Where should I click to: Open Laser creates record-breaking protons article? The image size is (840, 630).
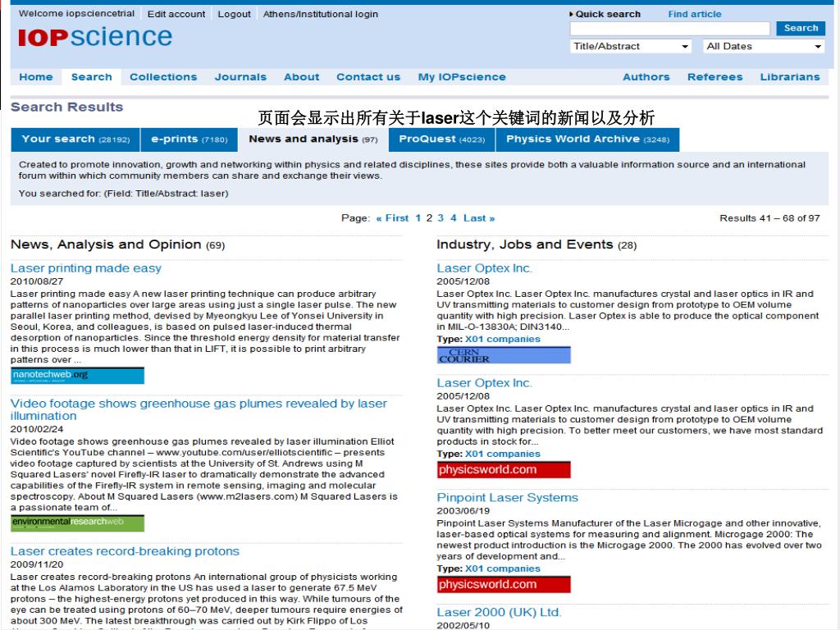click(125, 551)
